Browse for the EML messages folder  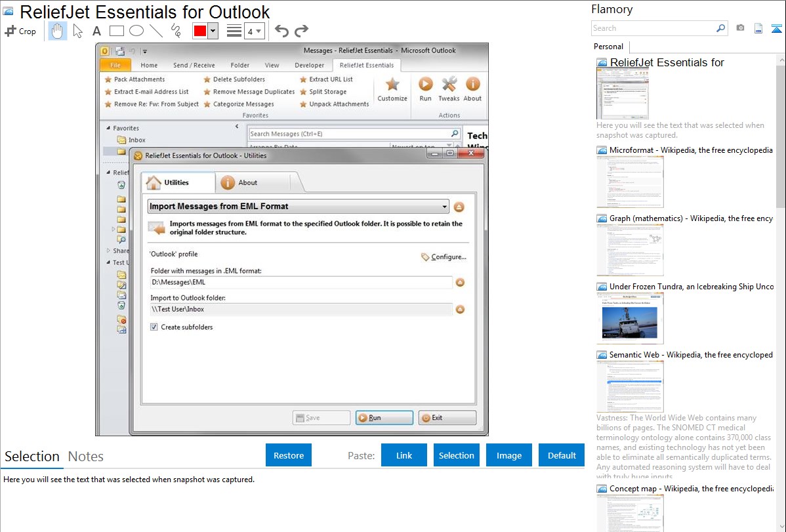click(x=460, y=283)
